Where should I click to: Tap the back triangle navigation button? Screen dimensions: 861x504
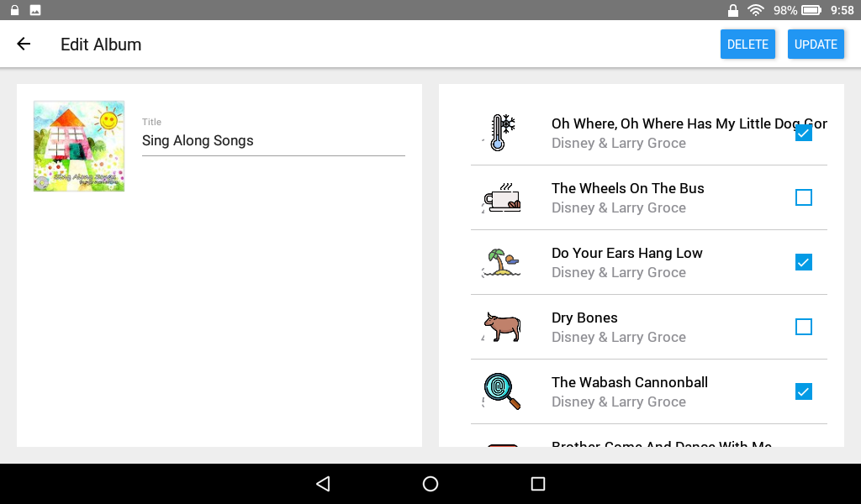[x=322, y=484]
